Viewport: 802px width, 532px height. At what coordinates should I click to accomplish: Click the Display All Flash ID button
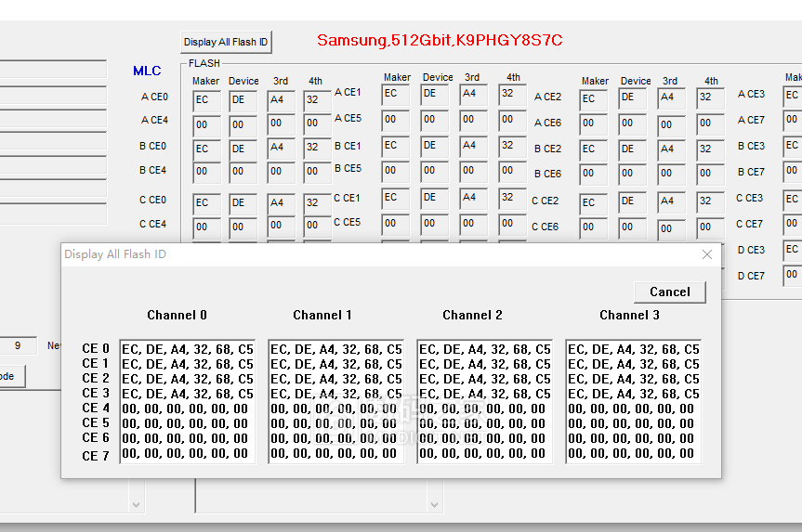point(226,42)
